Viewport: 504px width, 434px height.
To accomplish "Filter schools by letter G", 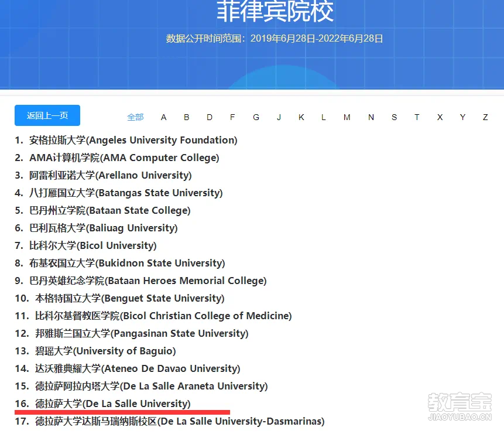I will coord(256,117).
